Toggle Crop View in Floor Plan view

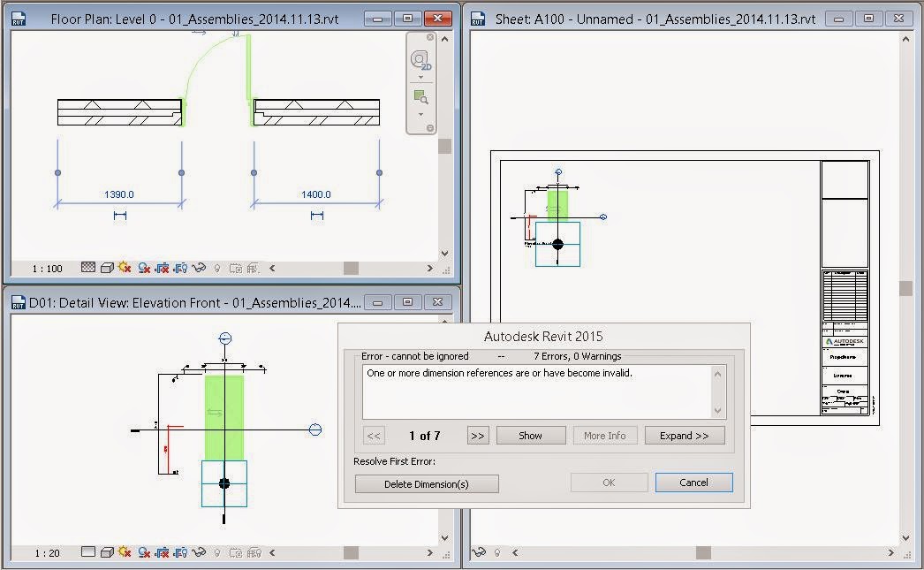[162, 268]
